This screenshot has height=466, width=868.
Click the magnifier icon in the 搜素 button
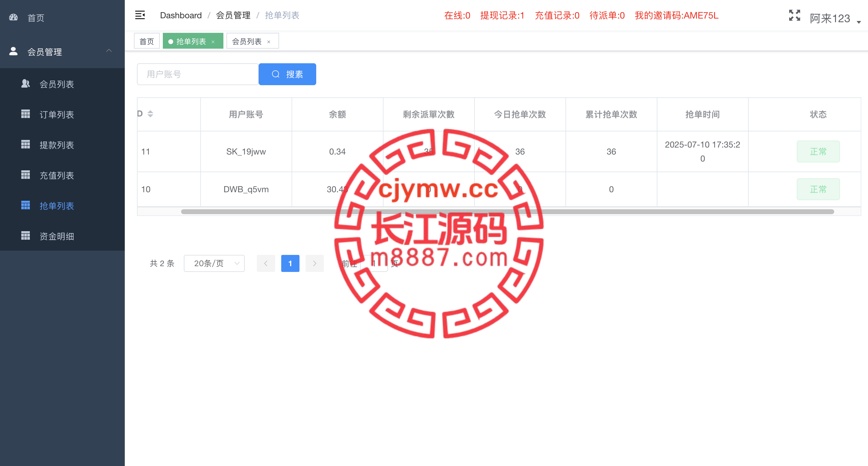pos(276,74)
